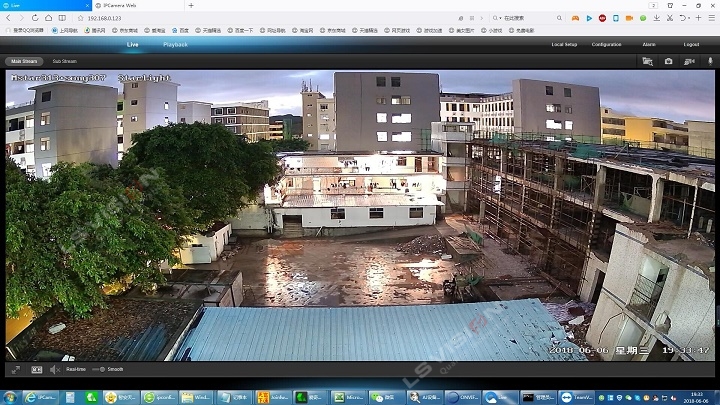This screenshot has width=720, height=405.
Task: Open the reading/bookmarks panel icon
Action: point(62,18)
